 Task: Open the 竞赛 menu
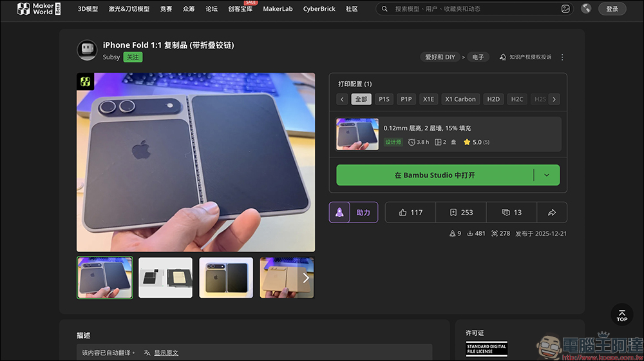(x=166, y=8)
